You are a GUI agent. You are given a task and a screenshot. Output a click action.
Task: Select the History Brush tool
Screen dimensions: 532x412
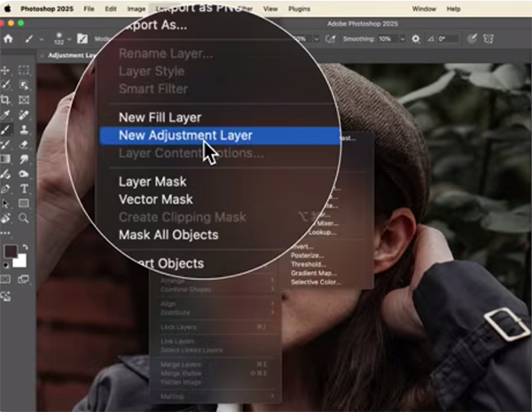tap(5, 144)
